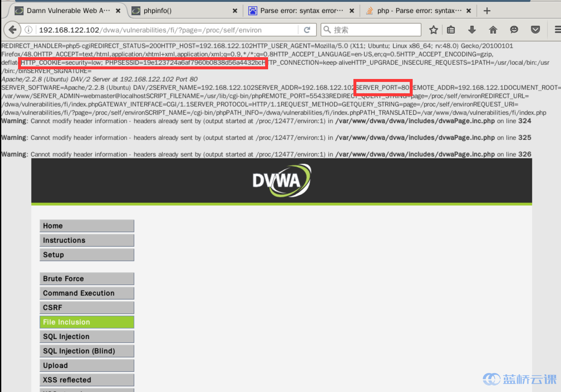Open the SQL Injection page
The width and height of the screenshot is (561, 392).
click(87, 337)
